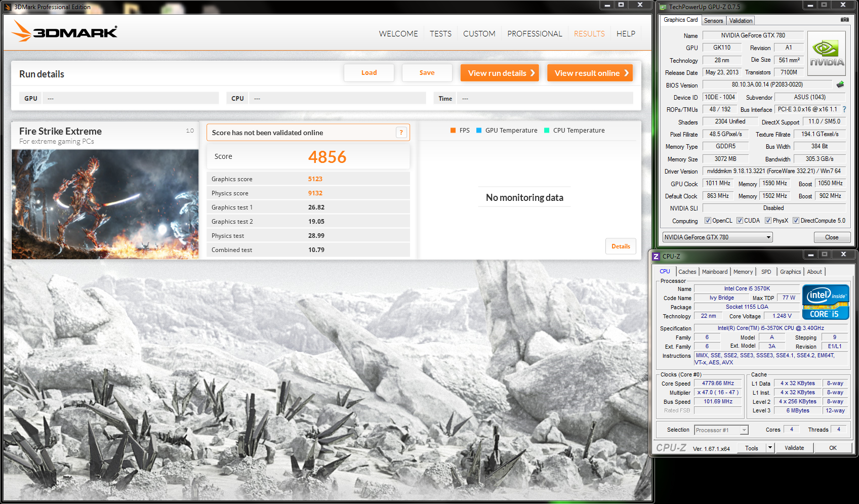The width and height of the screenshot is (859, 504).
Task: Click GPU-Z screenshot camera icon
Action: coord(844,20)
